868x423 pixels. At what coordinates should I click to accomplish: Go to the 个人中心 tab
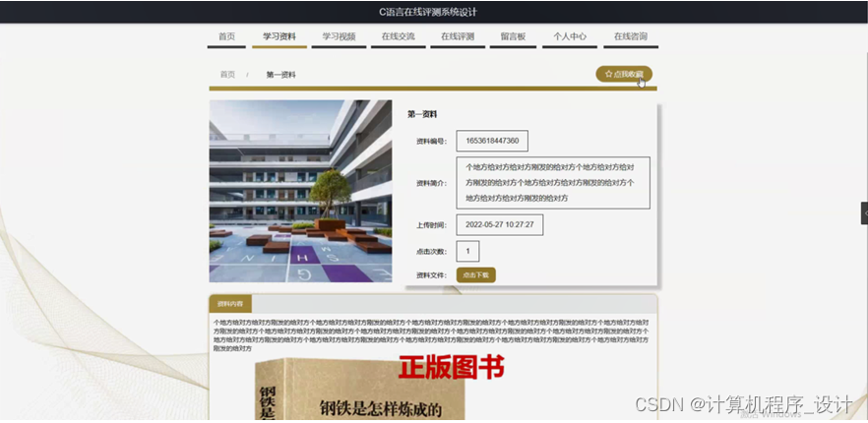click(570, 37)
